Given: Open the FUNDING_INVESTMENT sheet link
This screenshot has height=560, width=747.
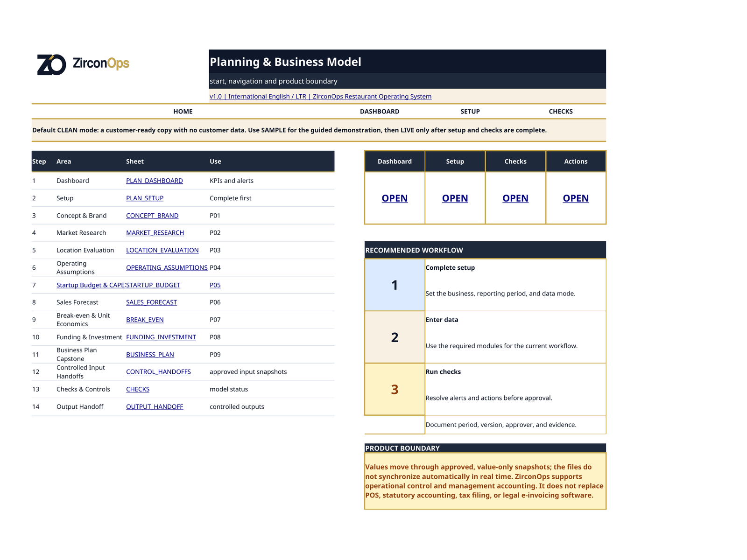Looking at the screenshot, I should 161,337.
